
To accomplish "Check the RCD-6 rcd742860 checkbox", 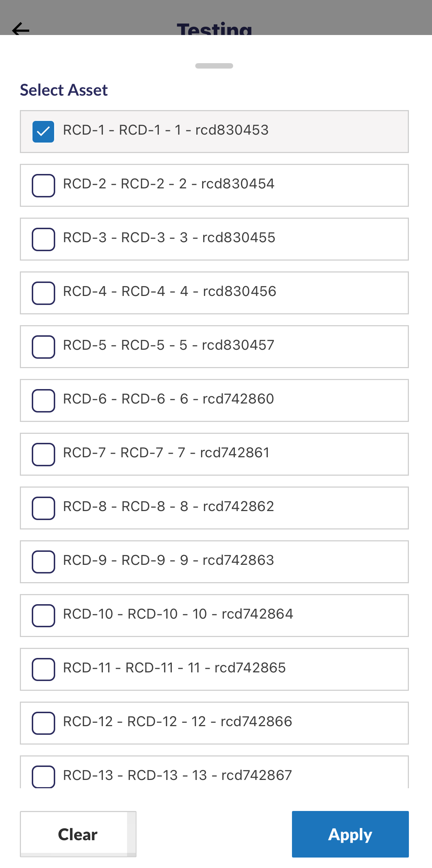I will (x=43, y=401).
